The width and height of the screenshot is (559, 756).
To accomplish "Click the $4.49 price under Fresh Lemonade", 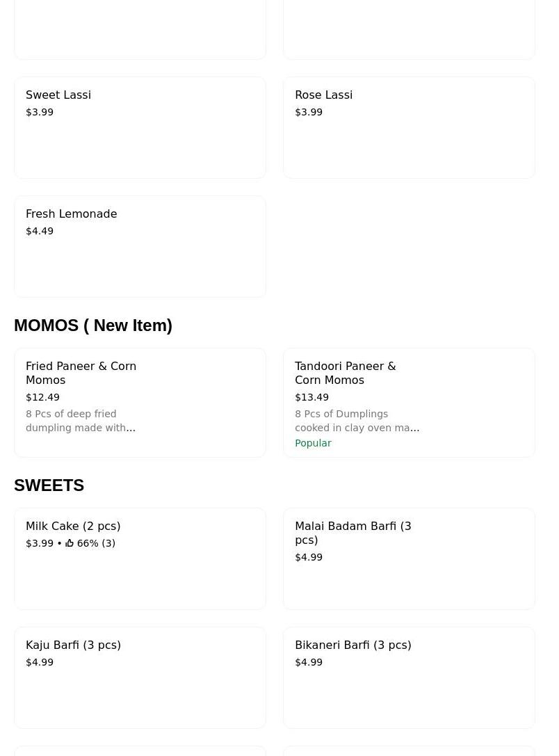I will coord(40,231).
